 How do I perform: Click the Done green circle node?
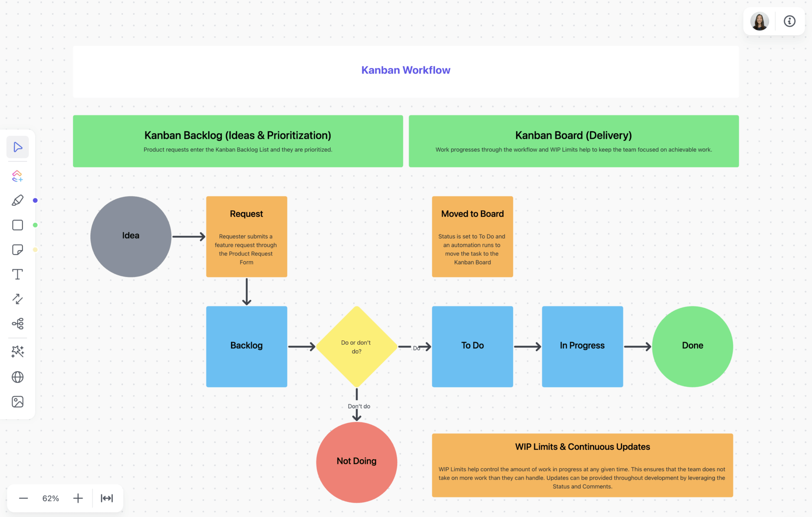(x=692, y=345)
